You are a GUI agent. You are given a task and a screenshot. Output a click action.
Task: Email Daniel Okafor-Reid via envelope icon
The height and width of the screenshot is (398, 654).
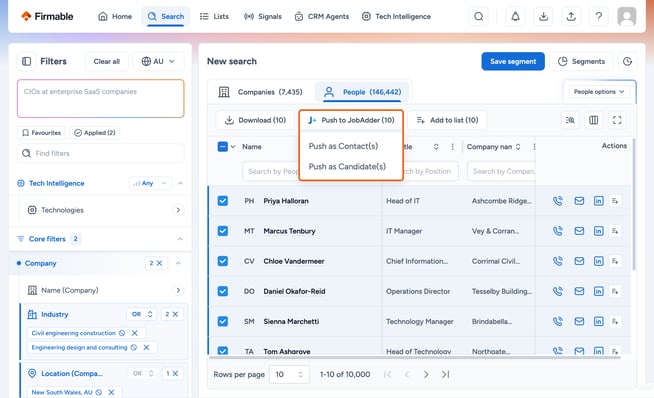pyautogui.click(x=579, y=291)
